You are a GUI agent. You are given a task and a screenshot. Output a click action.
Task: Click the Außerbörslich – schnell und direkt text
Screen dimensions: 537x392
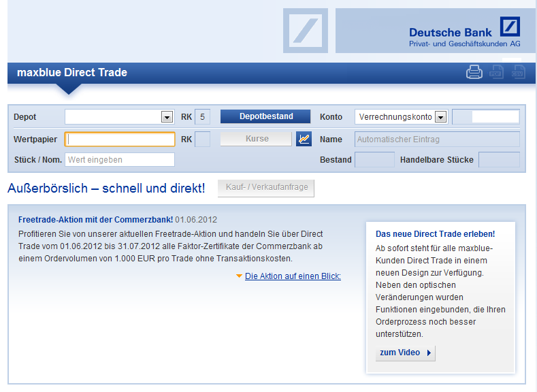pyautogui.click(x=106, y=189)
